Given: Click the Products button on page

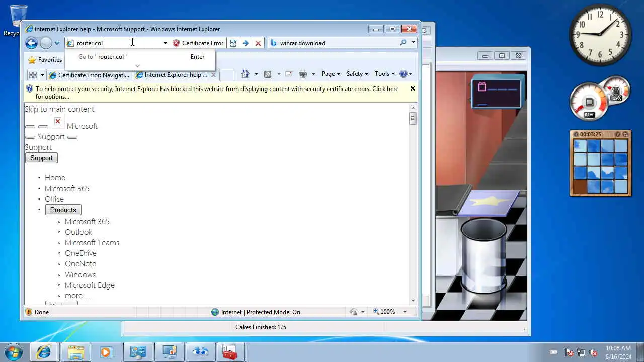Looking at the screenshot, I should [63, 210].
